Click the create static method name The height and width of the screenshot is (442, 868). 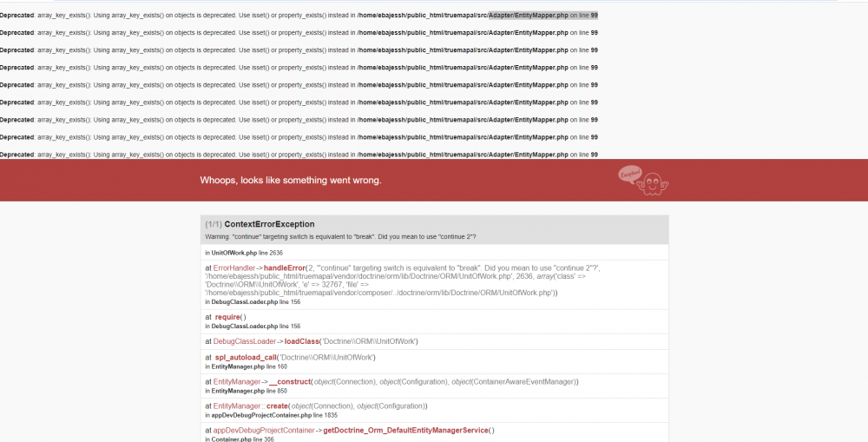[278, 406]
